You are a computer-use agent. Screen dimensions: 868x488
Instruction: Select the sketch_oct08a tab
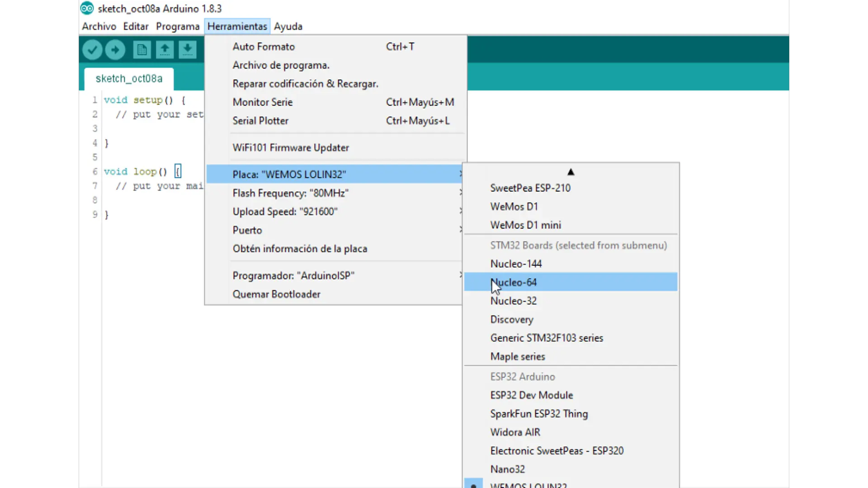[x=129, y=79]
